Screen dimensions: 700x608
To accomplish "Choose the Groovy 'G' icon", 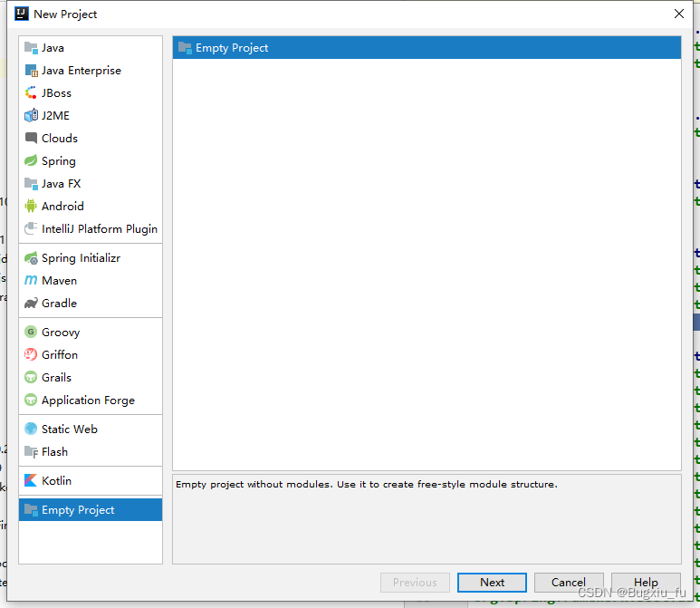I will (x=31, y=332).
